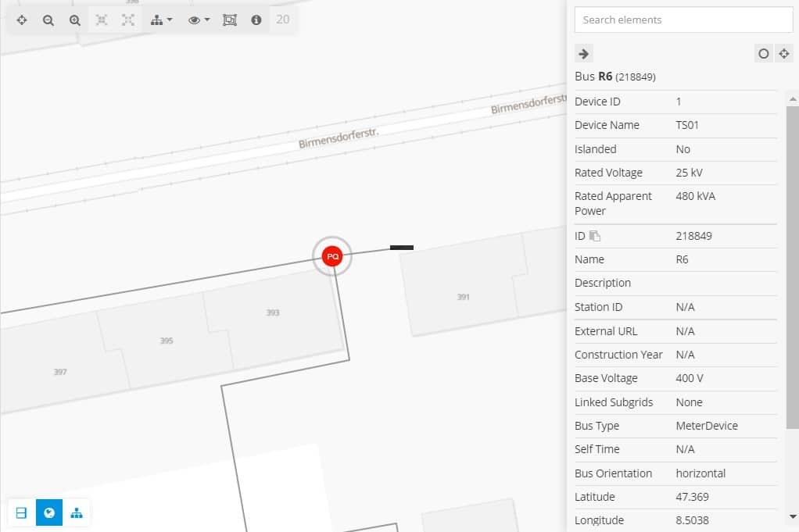Zoom in using the magnifier plus icon
799x532 pixels.
(75, 20)
